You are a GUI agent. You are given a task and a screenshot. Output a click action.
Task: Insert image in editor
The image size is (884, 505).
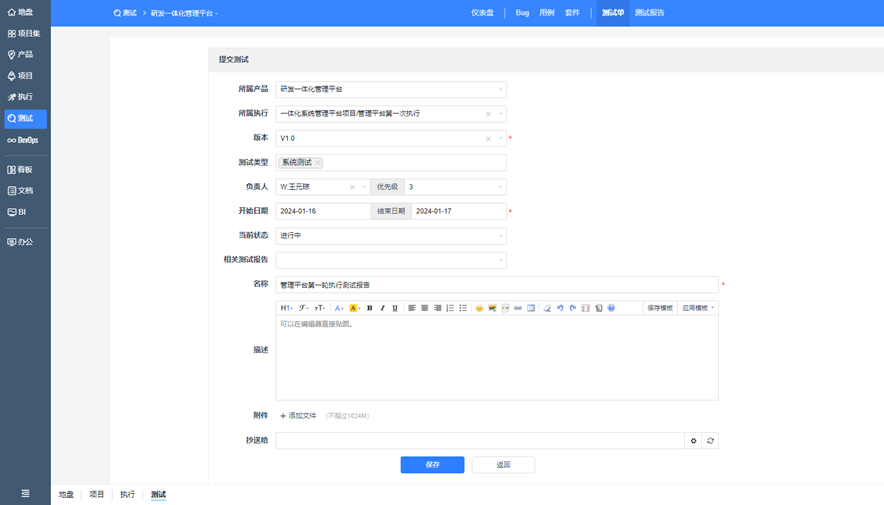492,308
